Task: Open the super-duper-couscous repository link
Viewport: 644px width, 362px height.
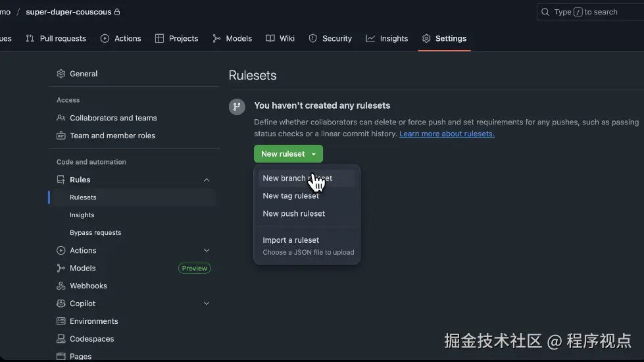Action: [68, 12]
